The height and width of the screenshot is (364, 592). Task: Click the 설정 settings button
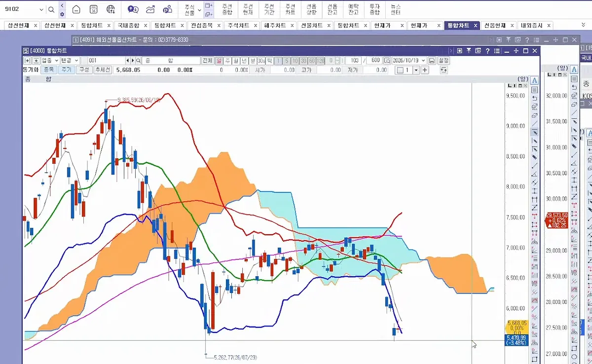[444, 61]
